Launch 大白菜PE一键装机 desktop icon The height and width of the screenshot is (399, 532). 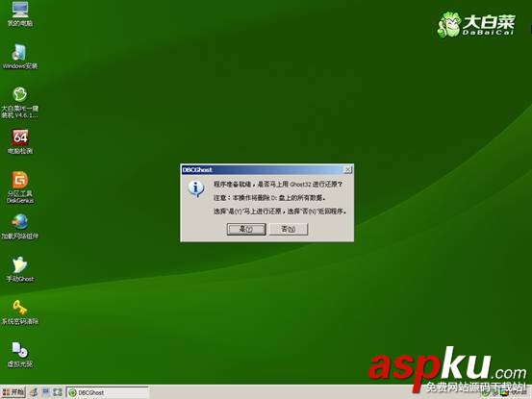point(20,102)
